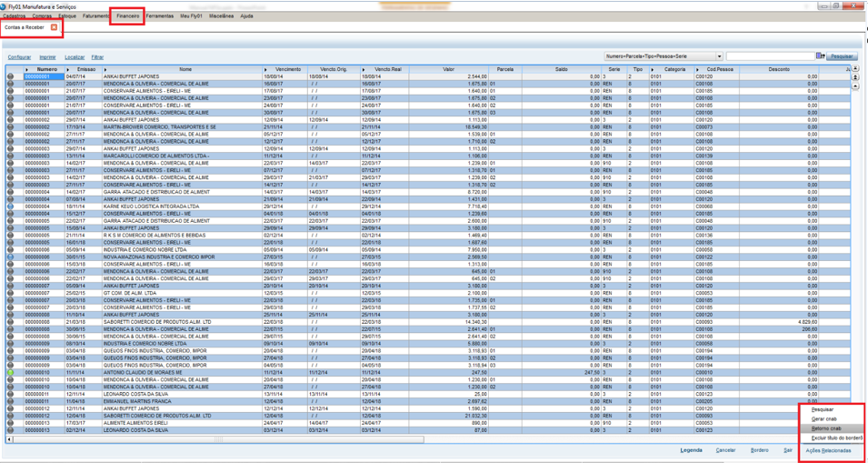Select the selected 000000001 cell in first row

44,76
